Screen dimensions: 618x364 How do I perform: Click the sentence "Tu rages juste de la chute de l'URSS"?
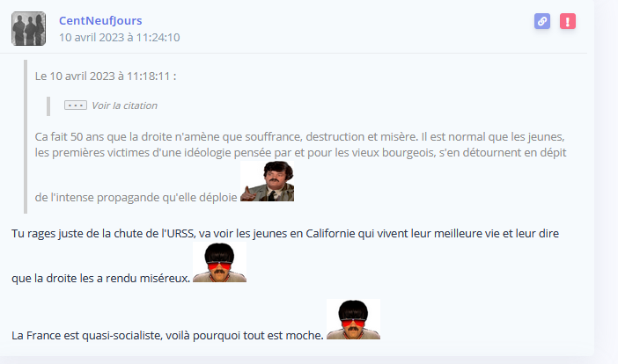point(103,233)
